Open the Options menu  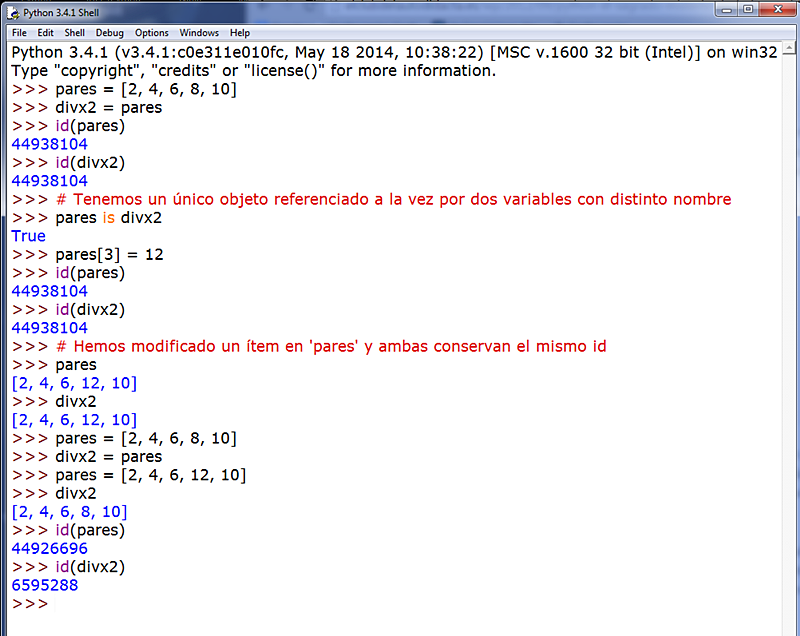click(x=151, y=32)
